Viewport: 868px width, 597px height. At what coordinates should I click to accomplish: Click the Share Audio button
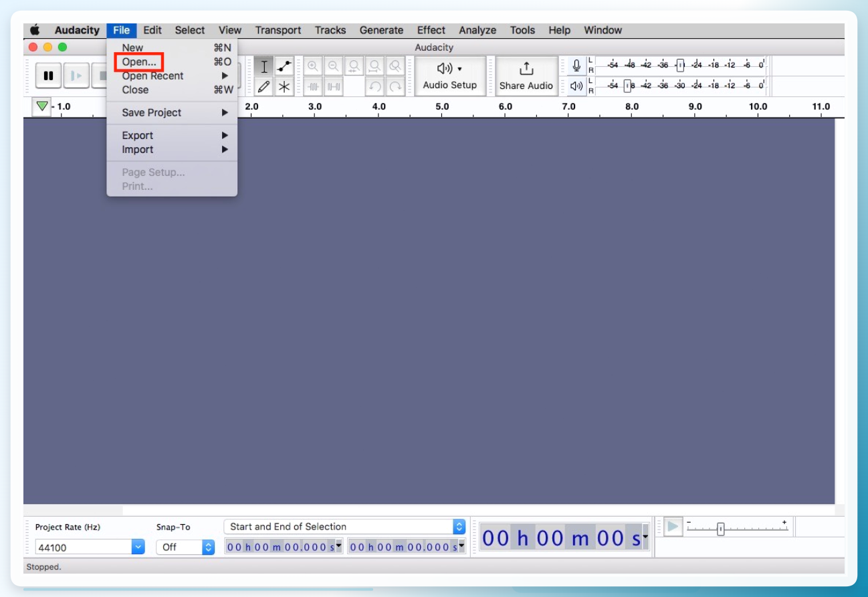tap(526, 76)
